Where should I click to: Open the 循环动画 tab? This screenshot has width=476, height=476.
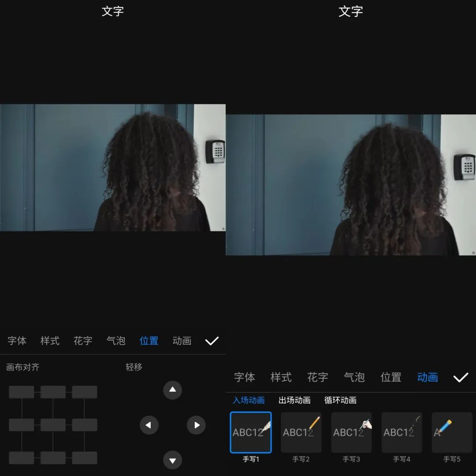pos(340,400)
